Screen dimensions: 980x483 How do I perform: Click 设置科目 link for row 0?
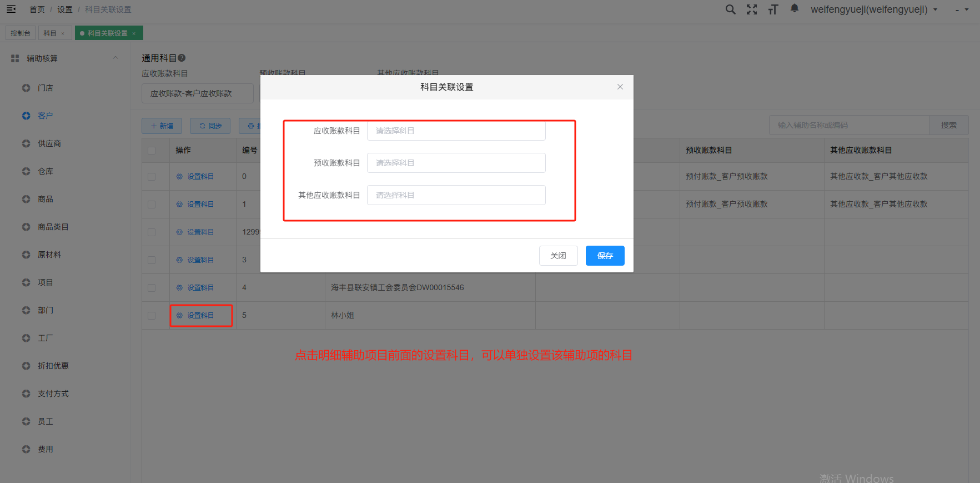coord(195,177)
